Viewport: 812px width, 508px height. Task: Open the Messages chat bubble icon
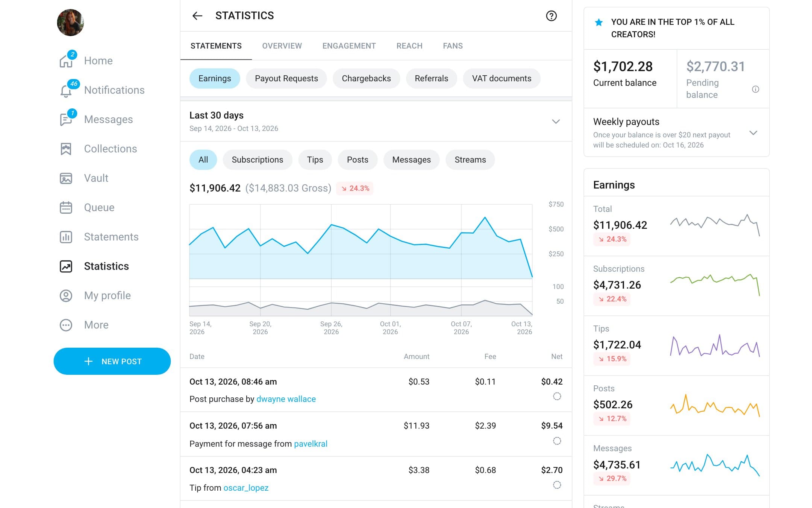(x=66, y=120)
